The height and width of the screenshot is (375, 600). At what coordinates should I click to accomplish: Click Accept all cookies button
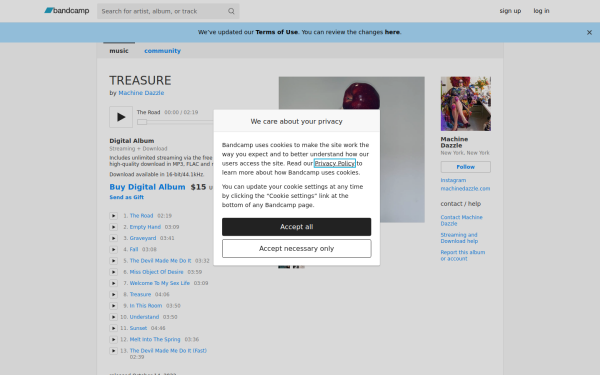(297, 227)
